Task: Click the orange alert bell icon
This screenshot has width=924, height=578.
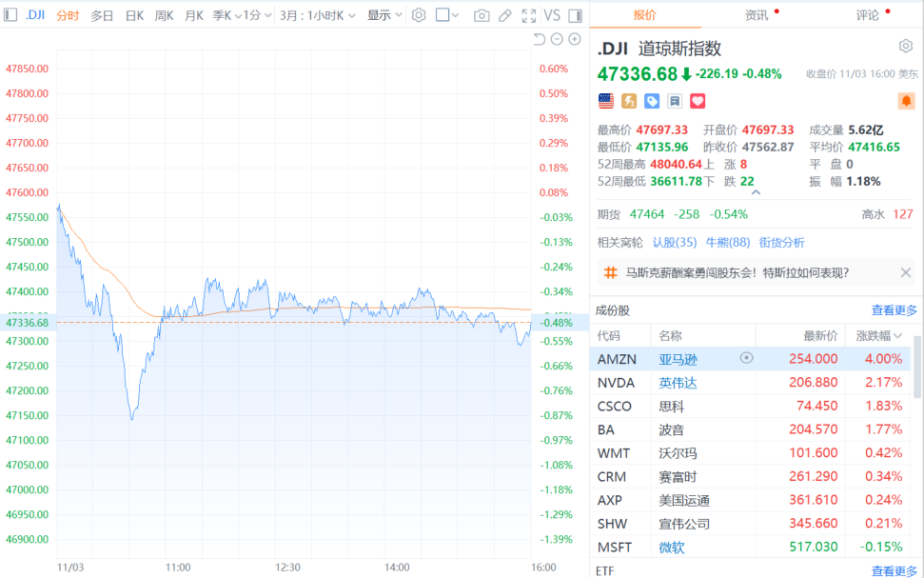Action: click(x=906, y=101)
